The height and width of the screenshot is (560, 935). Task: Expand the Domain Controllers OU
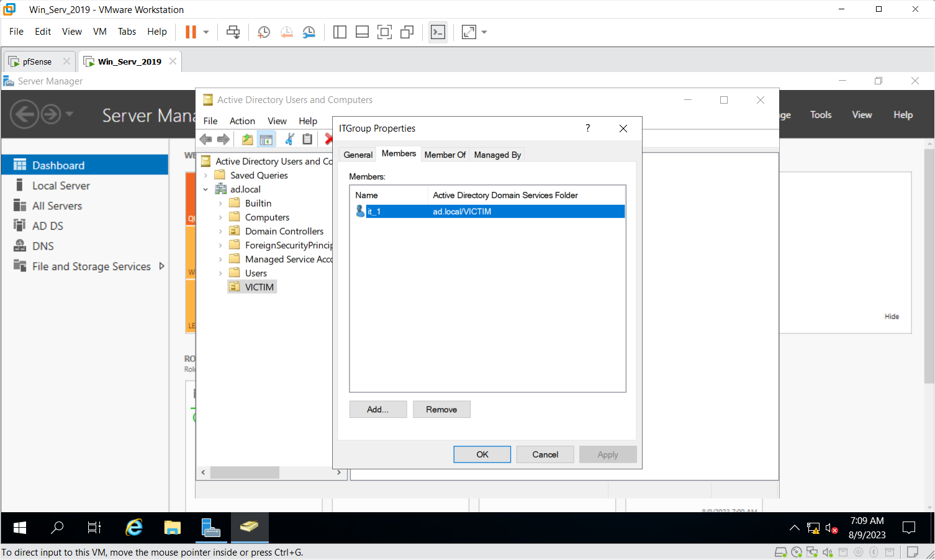coord(220,232)
